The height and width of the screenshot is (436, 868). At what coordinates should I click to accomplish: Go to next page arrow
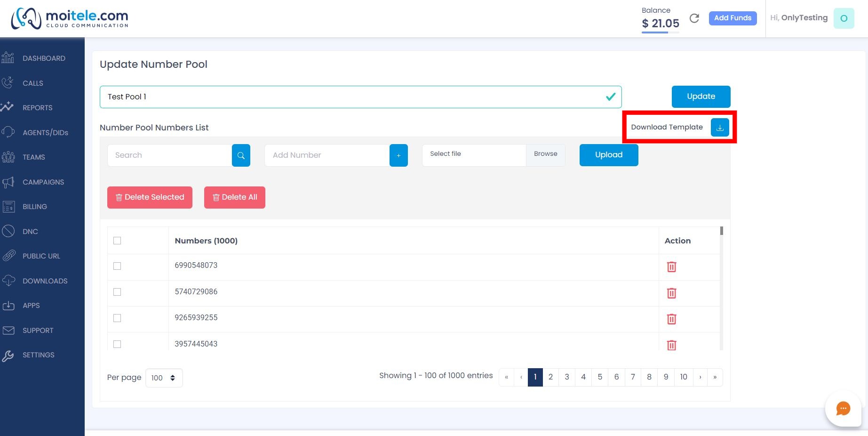coord(701,377)
